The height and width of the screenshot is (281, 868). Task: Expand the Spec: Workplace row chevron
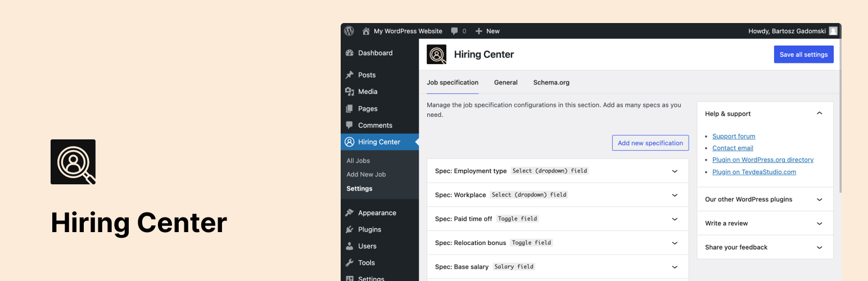pyautogui.click(x=675, y=195)
